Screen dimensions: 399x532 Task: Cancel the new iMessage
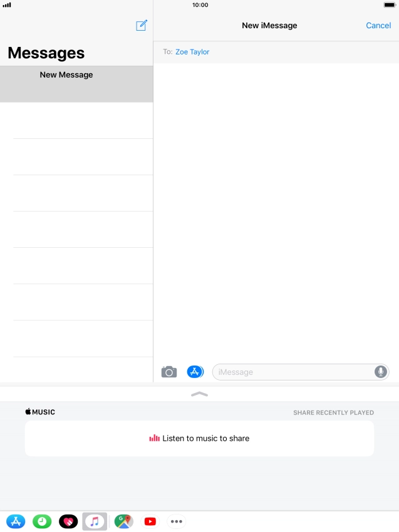pos(378,26)
